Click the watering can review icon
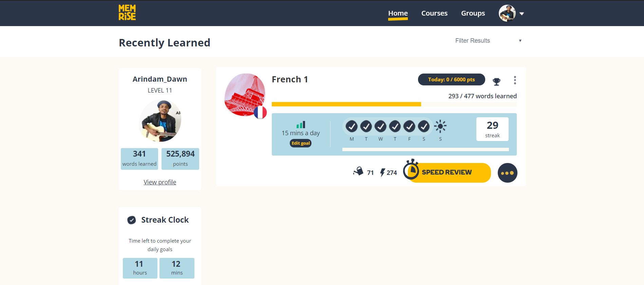 (358, 171)
